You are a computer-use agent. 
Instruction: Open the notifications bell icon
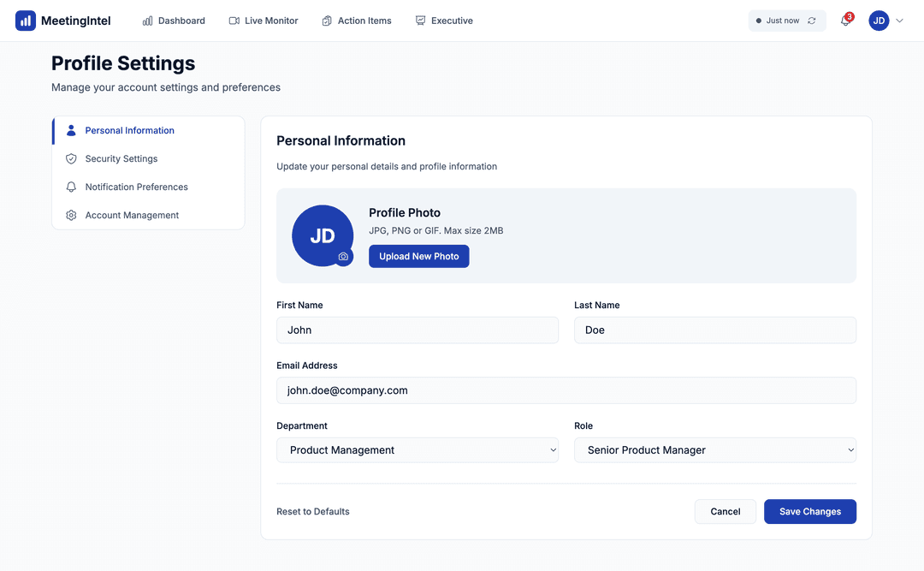click(845, 21)
